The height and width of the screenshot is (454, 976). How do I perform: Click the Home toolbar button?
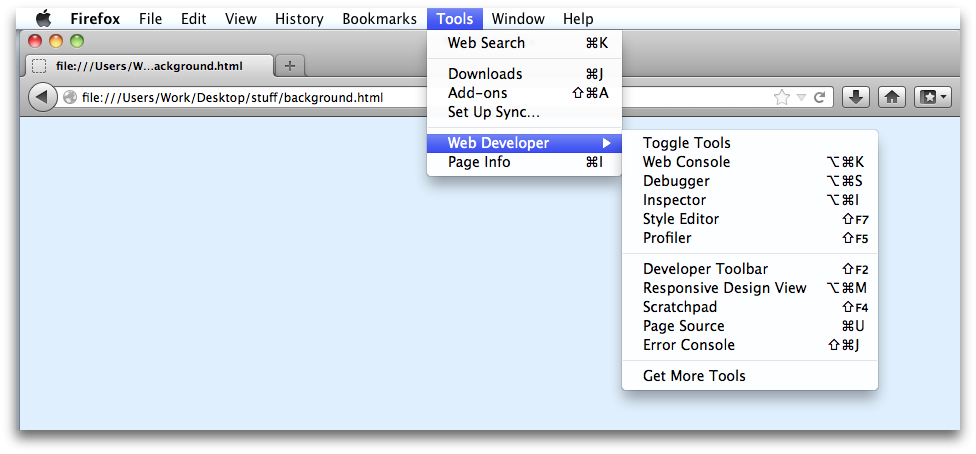892,97
